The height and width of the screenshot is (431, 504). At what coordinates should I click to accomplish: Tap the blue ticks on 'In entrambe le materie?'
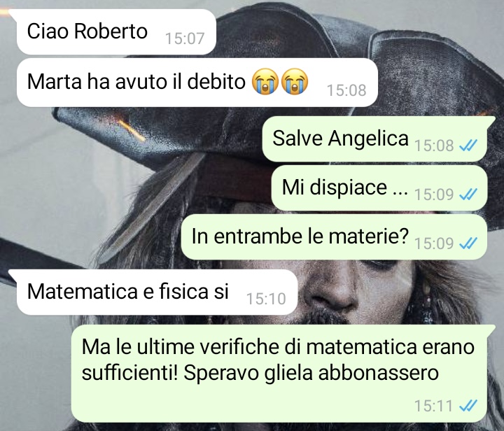468,243
